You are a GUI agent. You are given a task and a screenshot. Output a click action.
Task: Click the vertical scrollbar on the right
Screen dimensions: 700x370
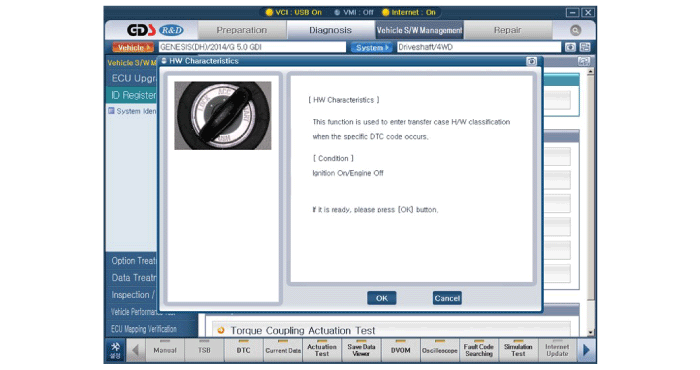click(x=590, y=201)
